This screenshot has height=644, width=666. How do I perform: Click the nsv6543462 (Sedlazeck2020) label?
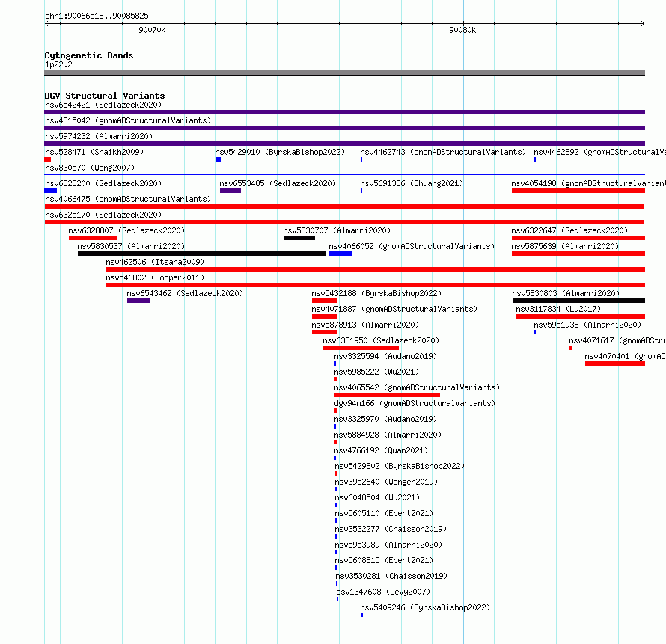coord(185,293)
